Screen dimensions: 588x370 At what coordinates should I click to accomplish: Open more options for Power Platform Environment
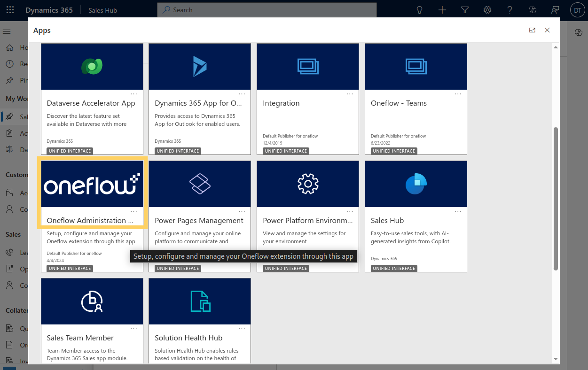tap(350, 211)
